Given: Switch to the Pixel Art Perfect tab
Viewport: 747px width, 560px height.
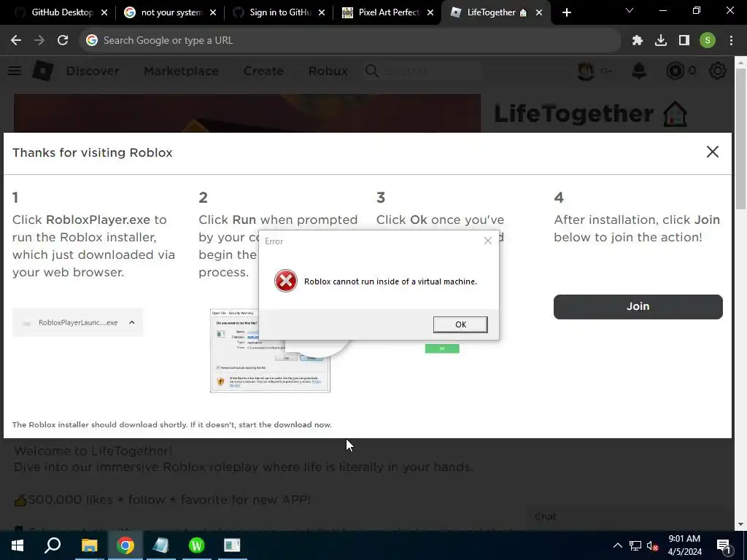Looking at the screenshot, I should pos(387,12).
